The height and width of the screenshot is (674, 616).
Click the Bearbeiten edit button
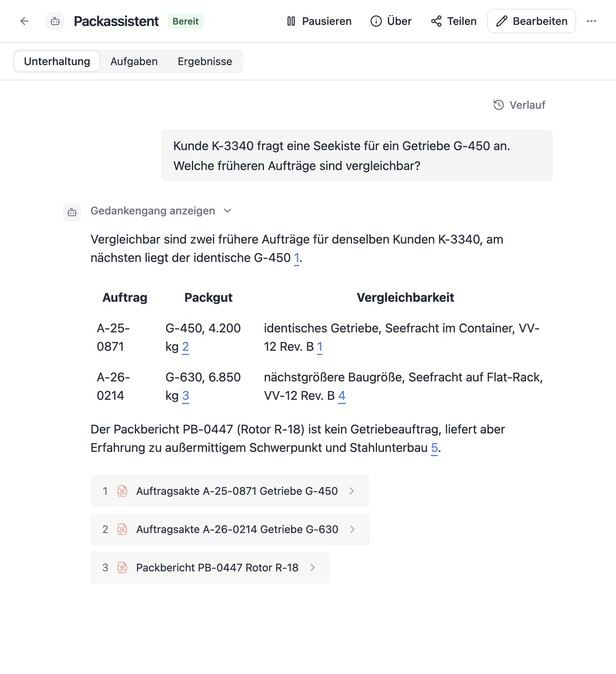point(532,21)
